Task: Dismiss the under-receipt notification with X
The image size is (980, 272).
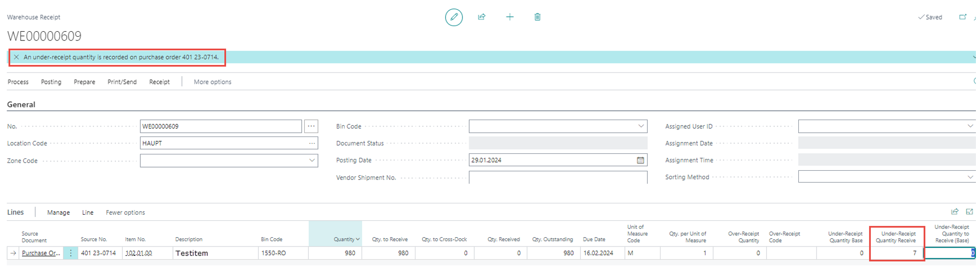Action: [x=16, y=57]
